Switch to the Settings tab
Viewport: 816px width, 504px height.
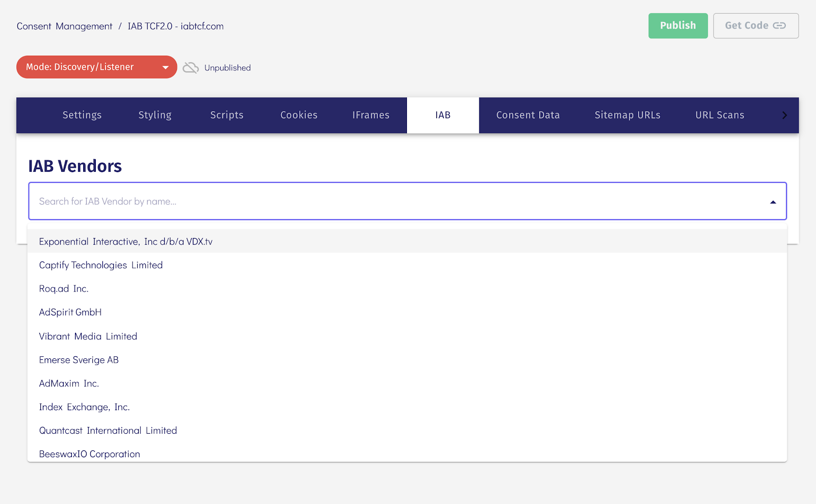click(82, 115)
